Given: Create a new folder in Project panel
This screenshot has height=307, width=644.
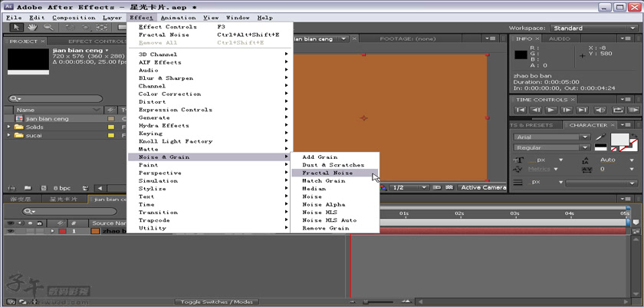Looking at the screenshot, I should [x=28, y=188].
